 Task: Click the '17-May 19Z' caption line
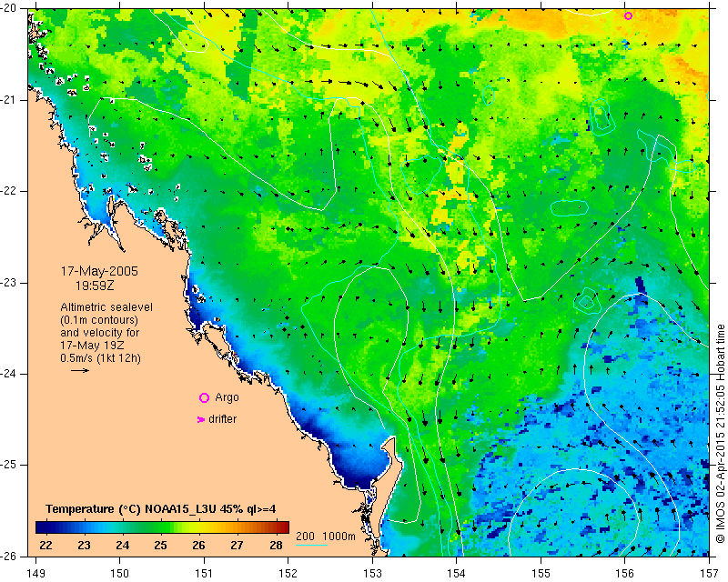click(x=92, y=346)
